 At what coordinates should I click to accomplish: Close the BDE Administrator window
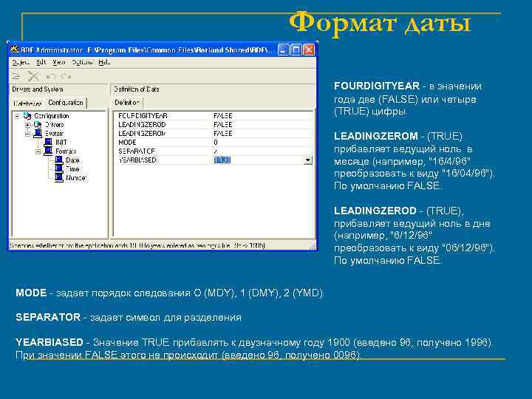(309, 50)
